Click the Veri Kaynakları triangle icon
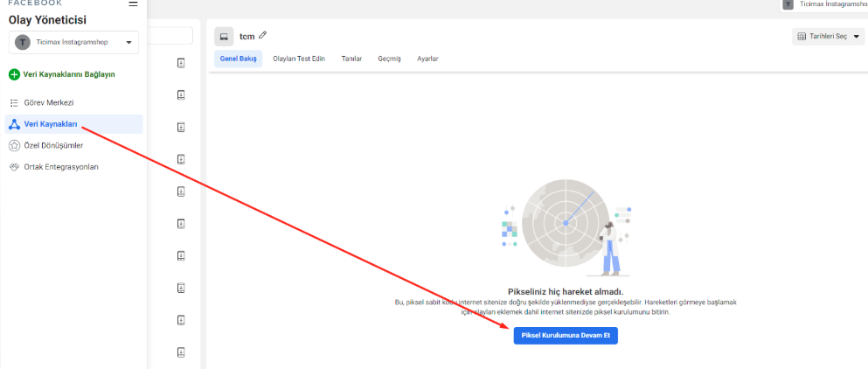 (x=15, y=124)
